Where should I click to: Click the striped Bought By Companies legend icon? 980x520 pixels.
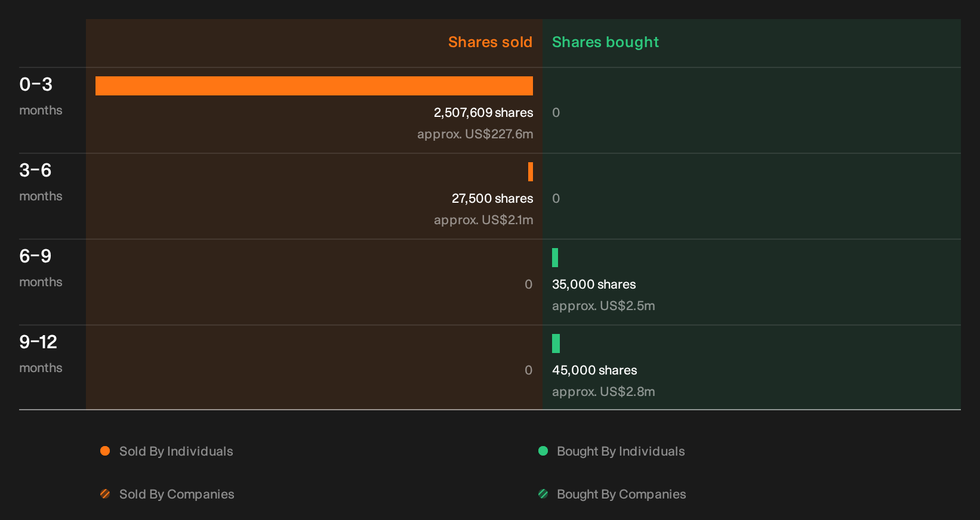point(543,494)
